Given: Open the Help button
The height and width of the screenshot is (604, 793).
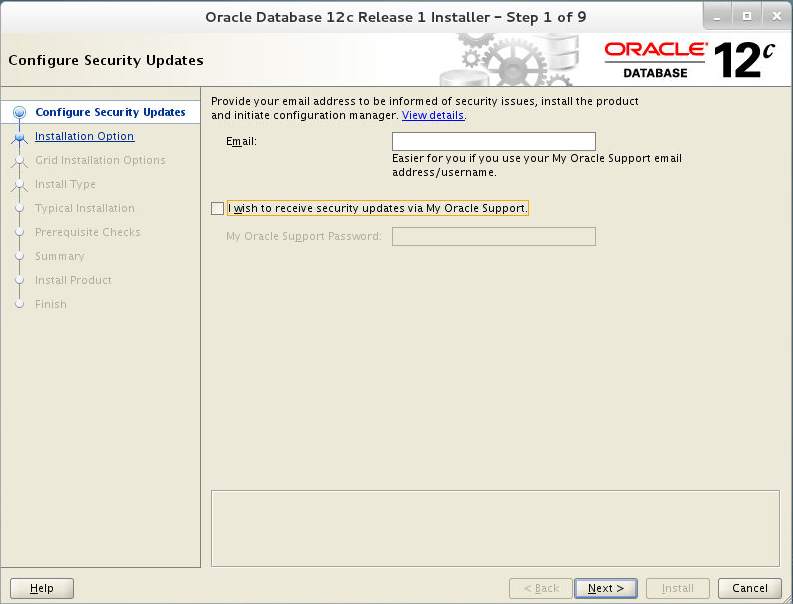Looking at the screenshot, I should [x=41, y=588].
